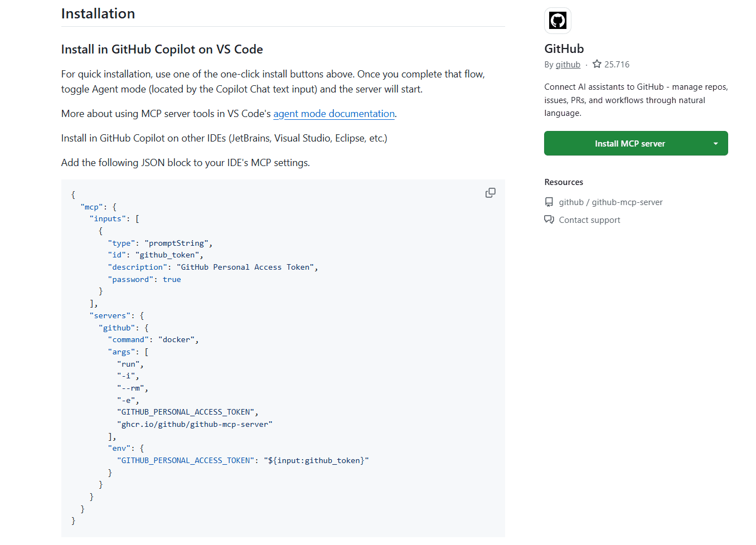Open the github / github-mcp-server repository link
The height and width of the screenshot is (545, 756).
point(610,202)
